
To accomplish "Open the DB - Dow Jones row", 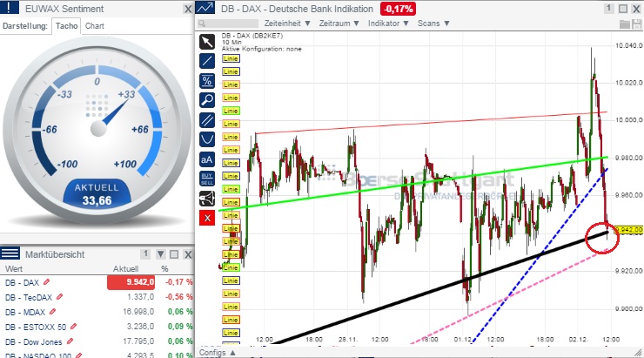I will coord(97,341).
